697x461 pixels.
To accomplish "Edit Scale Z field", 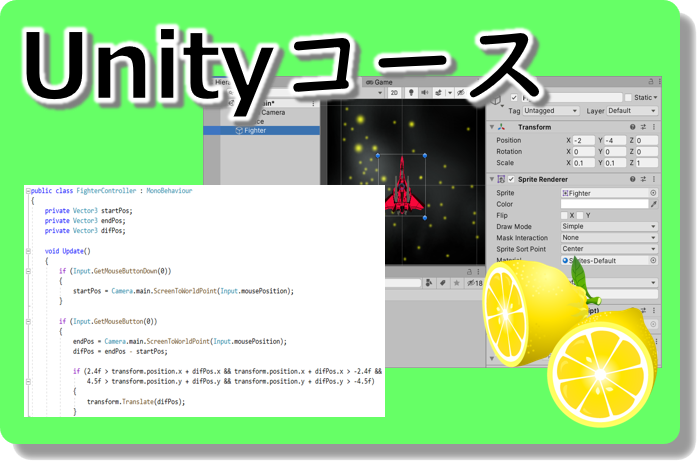I will coord(647,163).
